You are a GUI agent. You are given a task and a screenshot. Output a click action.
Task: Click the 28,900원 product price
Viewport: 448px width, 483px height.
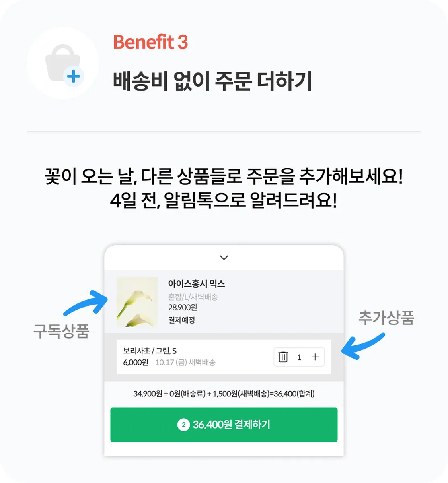(x=183, y=308)
